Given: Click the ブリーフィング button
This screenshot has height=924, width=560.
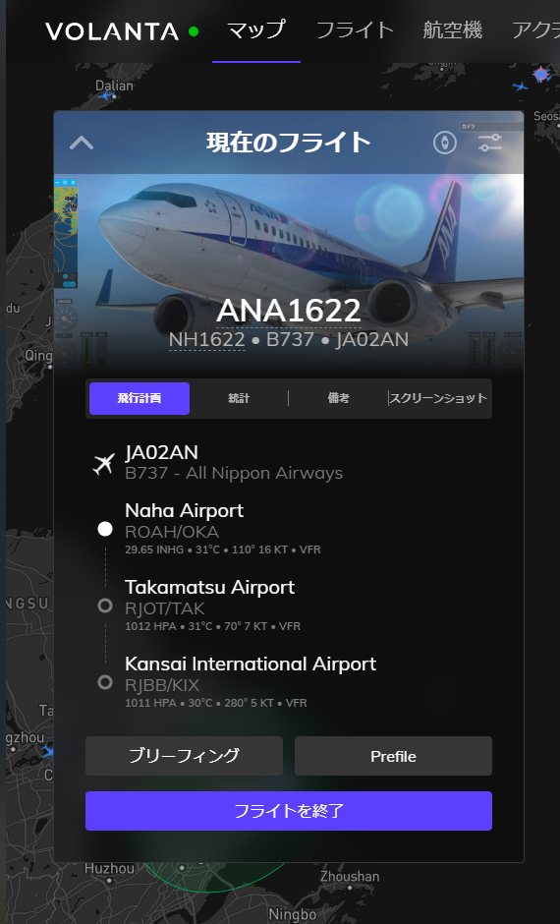Looking at the screenshot, I should tap(185, 756).
